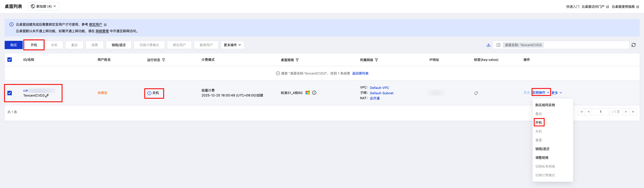Filter by desktop spec column
The height and width of the screenshot is (188, 644).
pyautogui.click(x=297, y=60)
